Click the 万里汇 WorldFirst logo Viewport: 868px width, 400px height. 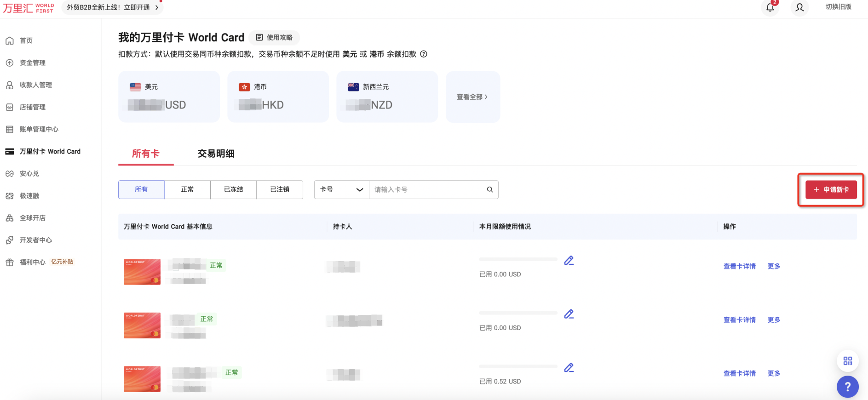click(x=29, y=8)
